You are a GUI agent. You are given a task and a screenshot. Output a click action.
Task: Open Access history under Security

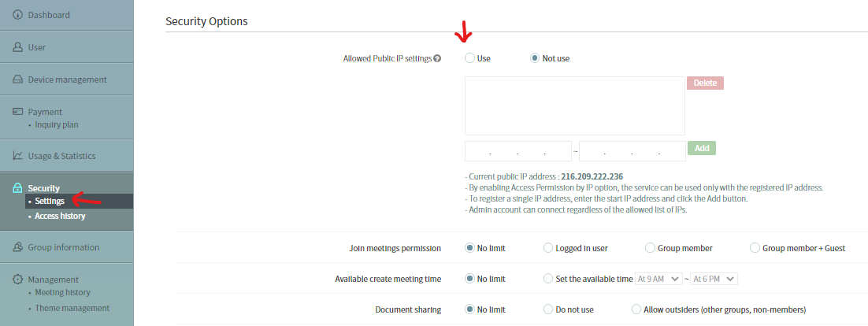click(x=60, y=216)
